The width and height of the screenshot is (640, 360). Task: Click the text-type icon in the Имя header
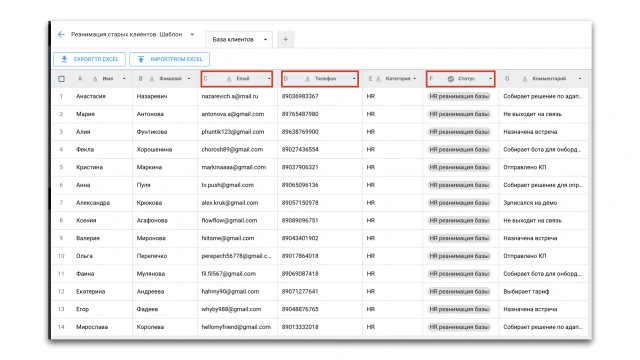point(95,79)
